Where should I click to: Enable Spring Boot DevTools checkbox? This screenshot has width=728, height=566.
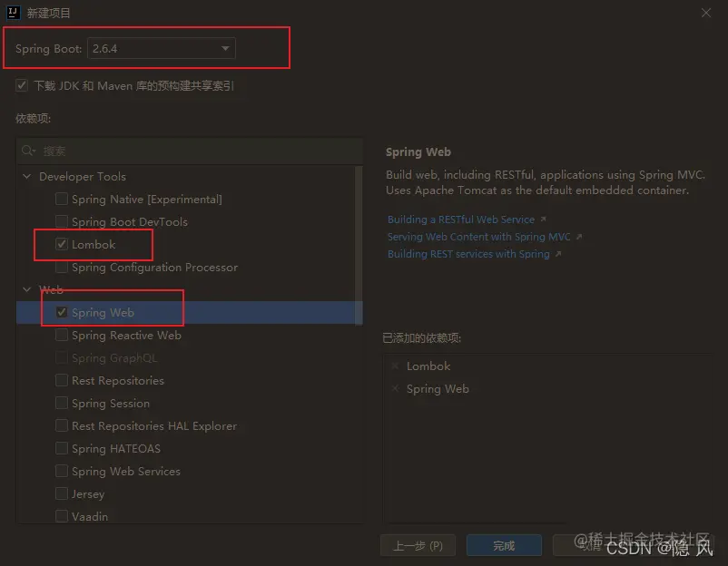coord(62,221)
